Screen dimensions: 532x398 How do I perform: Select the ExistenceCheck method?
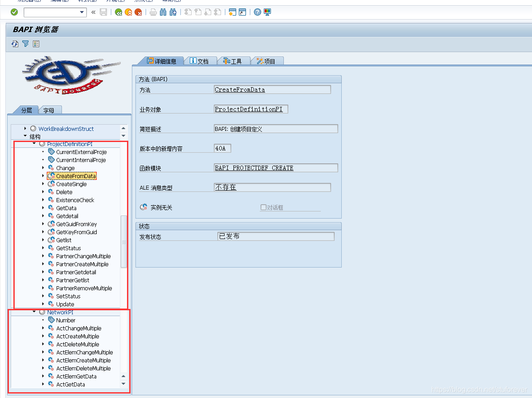pos(75,200)
